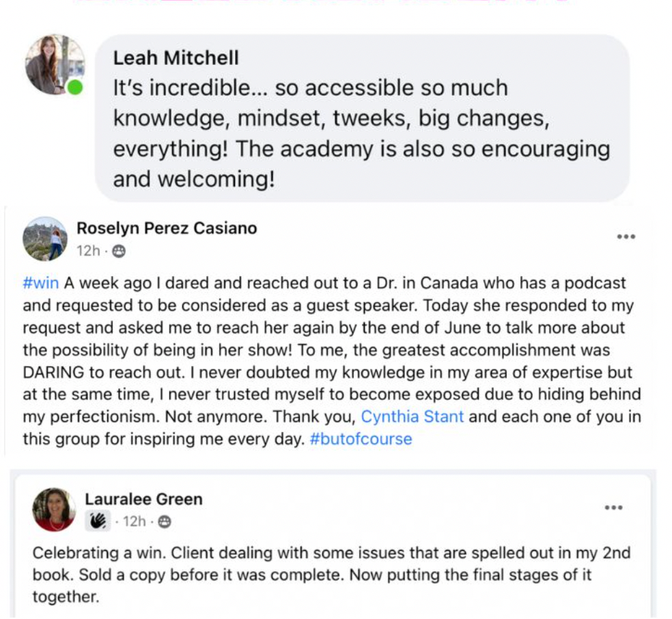Click Lauralee Green's profile picture
Image resolution: width=672 pixels, height=619 pixels.
point(54,510)
